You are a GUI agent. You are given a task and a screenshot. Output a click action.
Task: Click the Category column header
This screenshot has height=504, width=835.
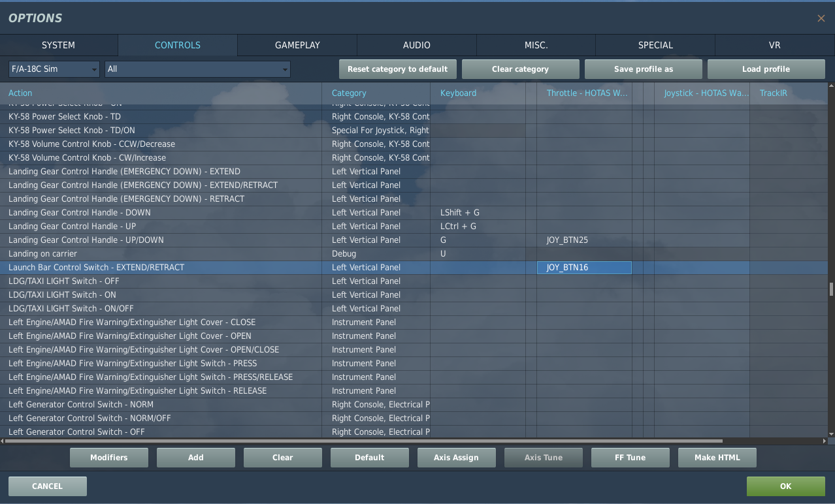click(x=376, y=93)
